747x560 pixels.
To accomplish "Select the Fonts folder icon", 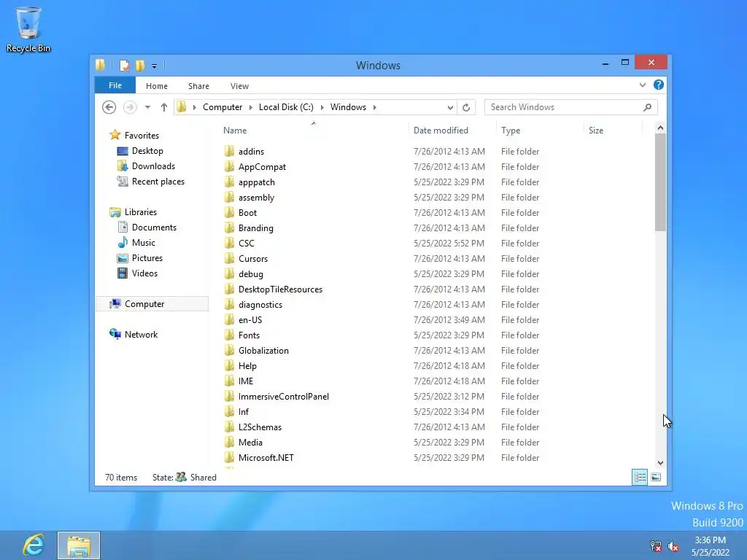I will coord(230,335).
